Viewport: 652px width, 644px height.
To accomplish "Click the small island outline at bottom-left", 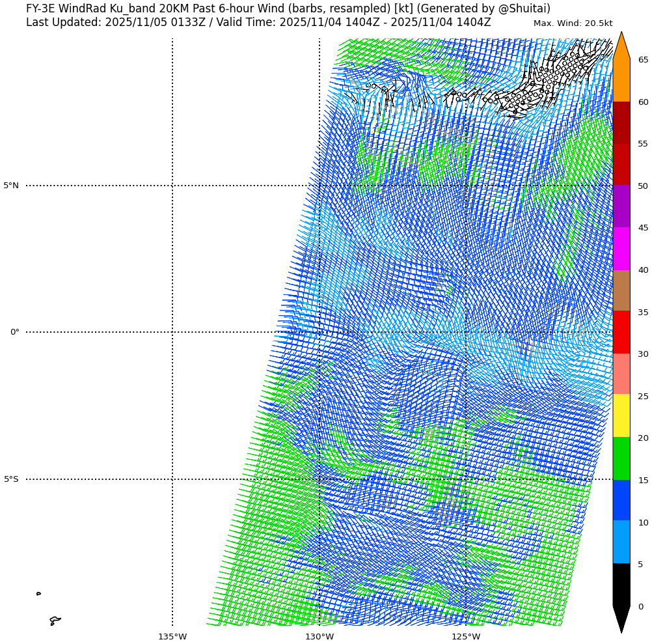I will point(55,621).
